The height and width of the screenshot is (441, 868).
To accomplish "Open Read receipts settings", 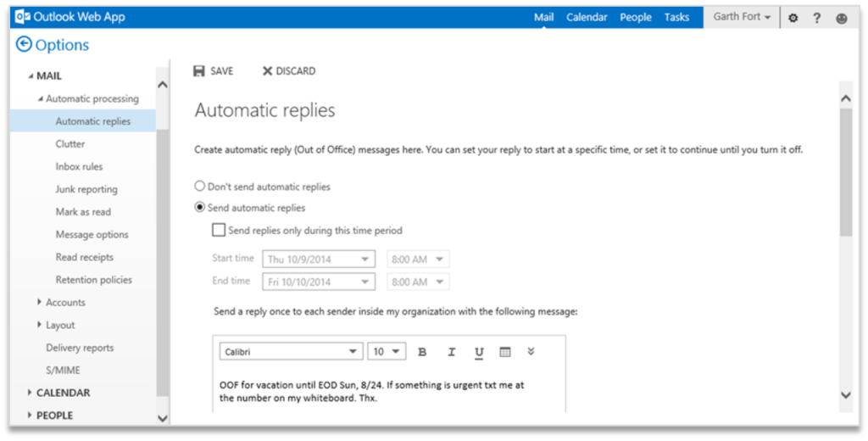I will coord(84,257).
